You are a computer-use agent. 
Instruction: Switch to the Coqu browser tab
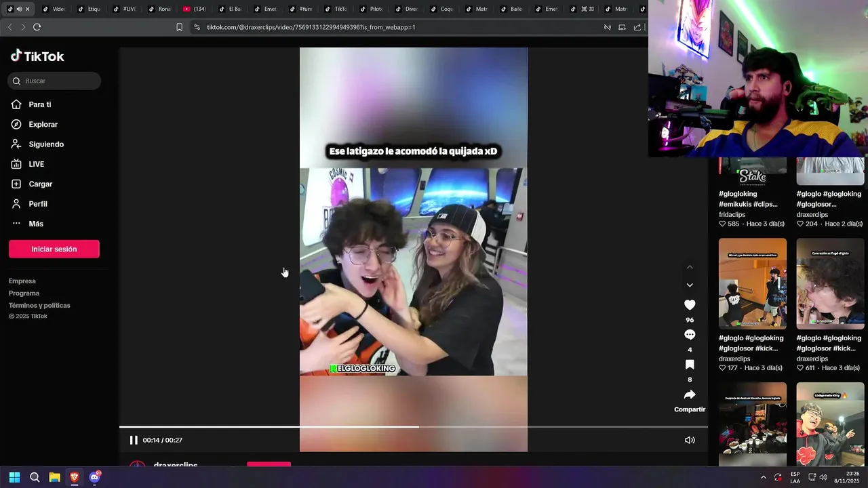coord(441,9)
